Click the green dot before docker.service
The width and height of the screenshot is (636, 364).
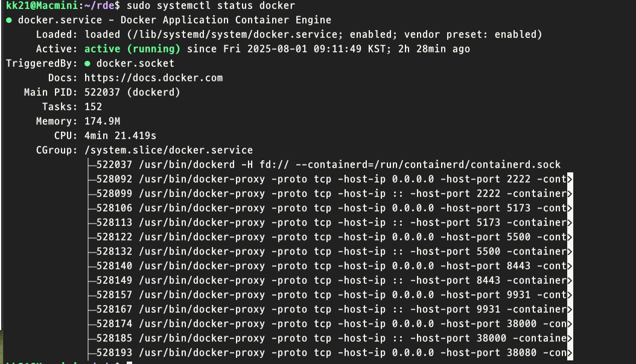point(9,20)
